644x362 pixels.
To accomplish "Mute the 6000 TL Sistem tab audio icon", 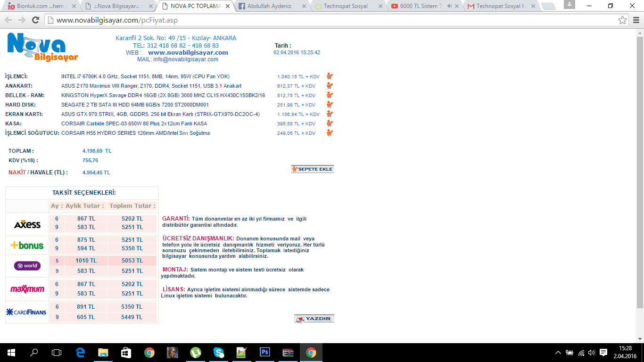I will pyautogui.click(x=449, y=6).
